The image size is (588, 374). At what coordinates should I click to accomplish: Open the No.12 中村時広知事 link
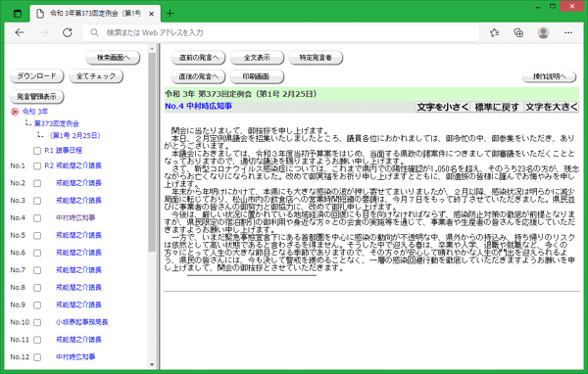(75, 356)
